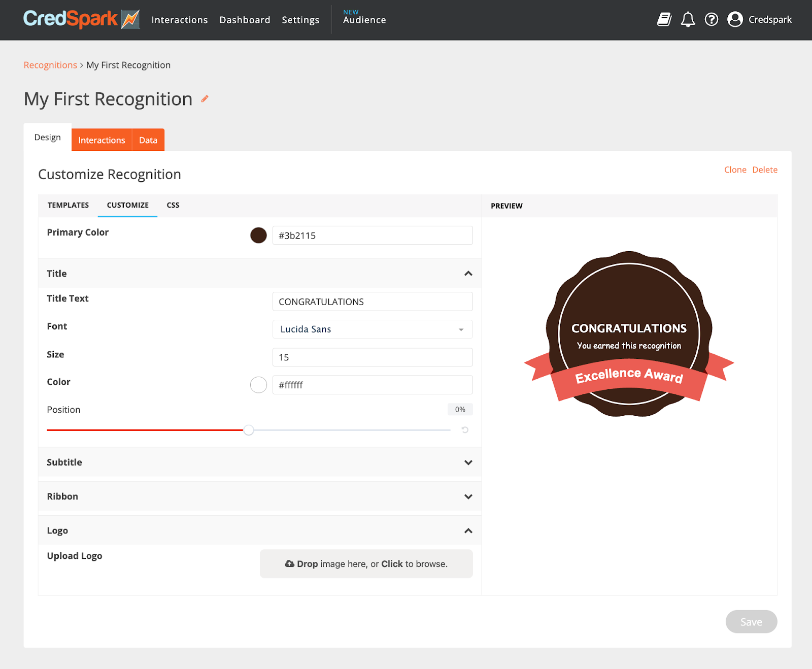Expand the Ribbon section

point(468,496)
